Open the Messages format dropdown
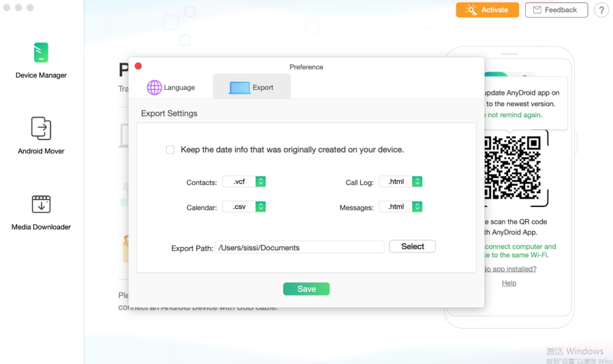 tap(417, 207)
